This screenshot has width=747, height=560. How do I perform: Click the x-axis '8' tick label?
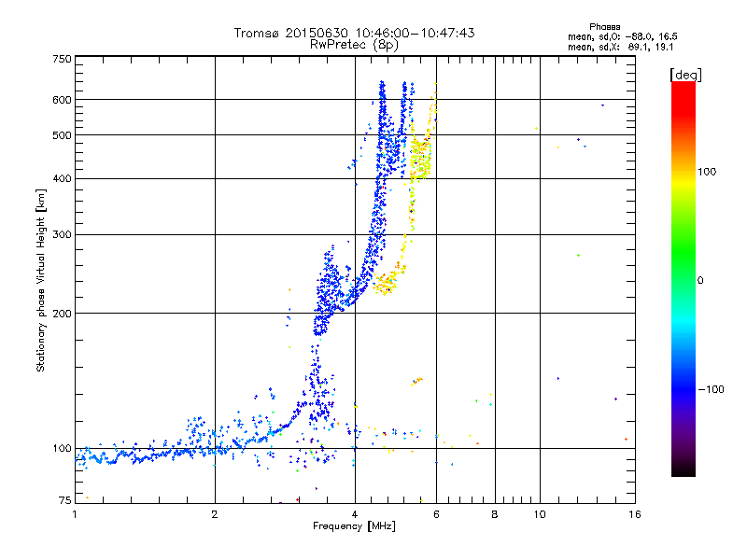(495, 514)
